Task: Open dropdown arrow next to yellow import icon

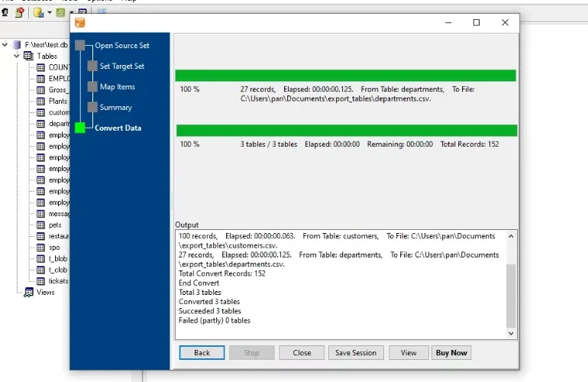Action: [x=50, y=12]
